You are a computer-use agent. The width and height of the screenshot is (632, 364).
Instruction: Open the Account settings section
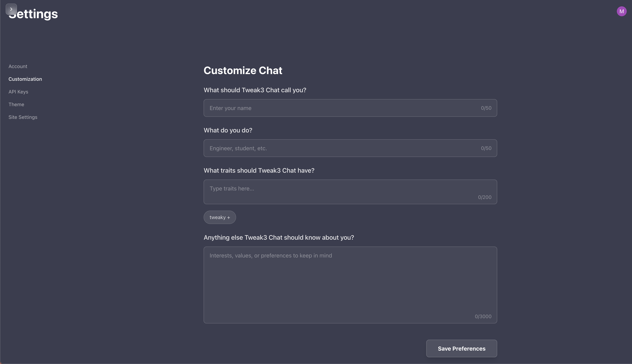(x=18, y=66)
